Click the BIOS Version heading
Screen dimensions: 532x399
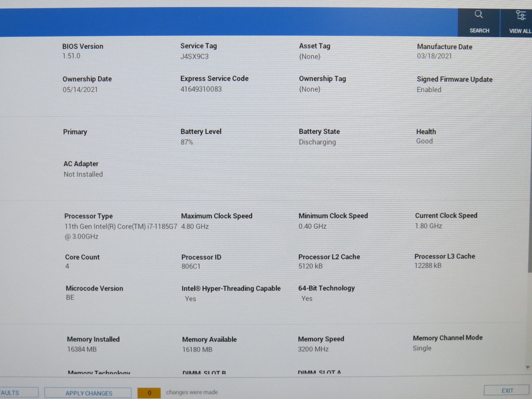coord(82,47)
